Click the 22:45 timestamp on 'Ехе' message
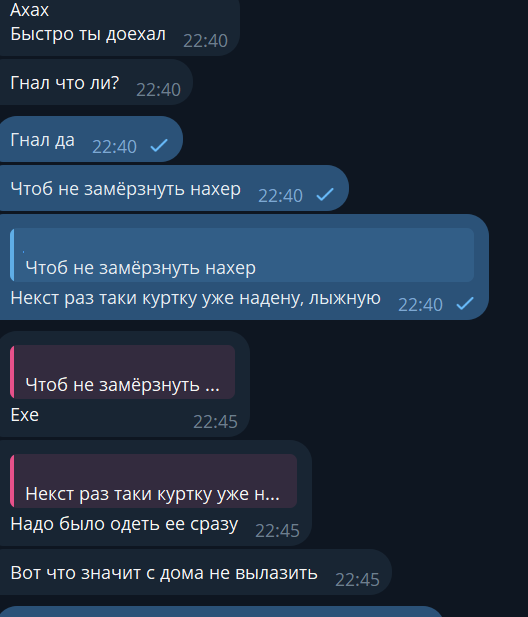 215,422
